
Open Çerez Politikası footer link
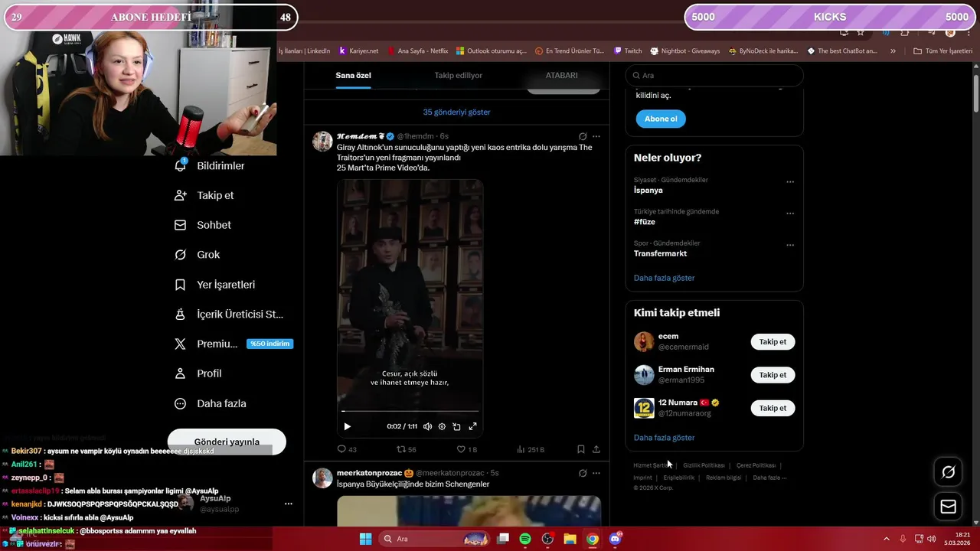coord(756,465)
